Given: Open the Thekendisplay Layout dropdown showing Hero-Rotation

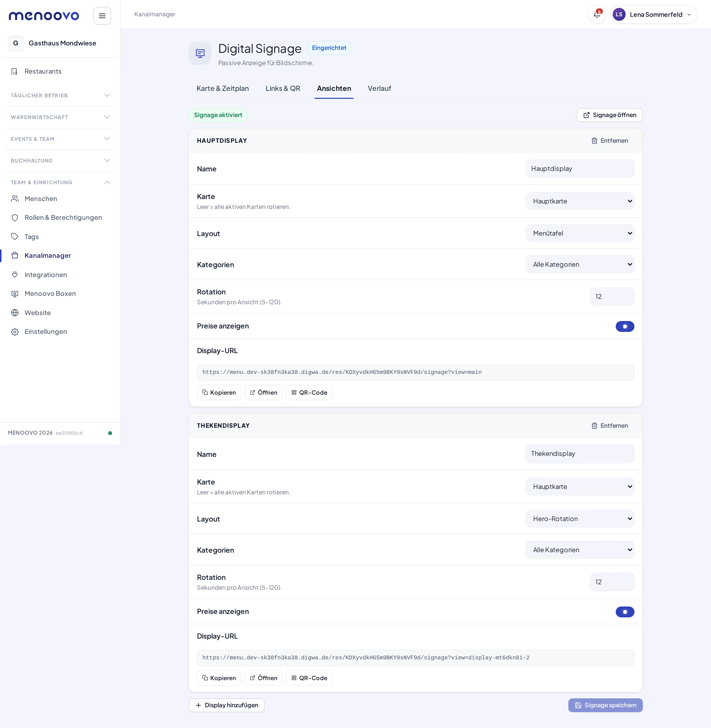Looking at the screenshot, I should click(x=580, y=519).
